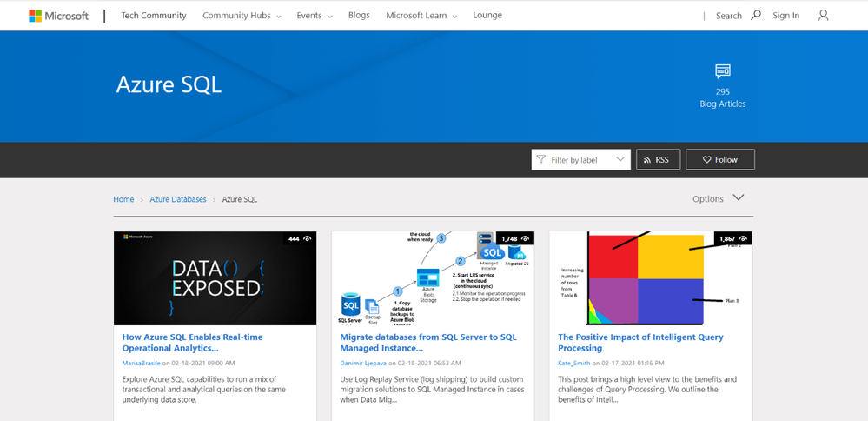
Task: Click Sign In link
Action: pos(786,16)
